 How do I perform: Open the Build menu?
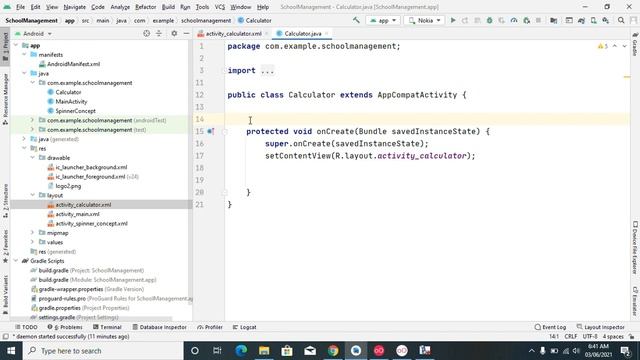click(x=168, y=7)
